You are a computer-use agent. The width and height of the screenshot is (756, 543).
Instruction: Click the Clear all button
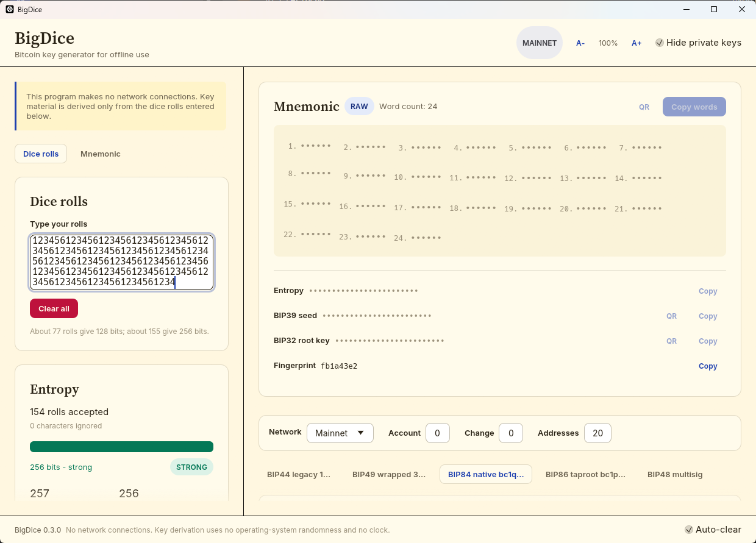coord(54,308)
